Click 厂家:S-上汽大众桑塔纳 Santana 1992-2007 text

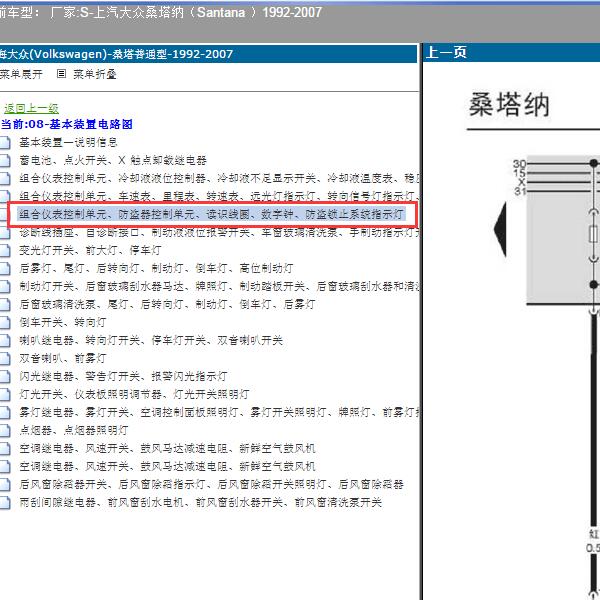click(186, 12)
